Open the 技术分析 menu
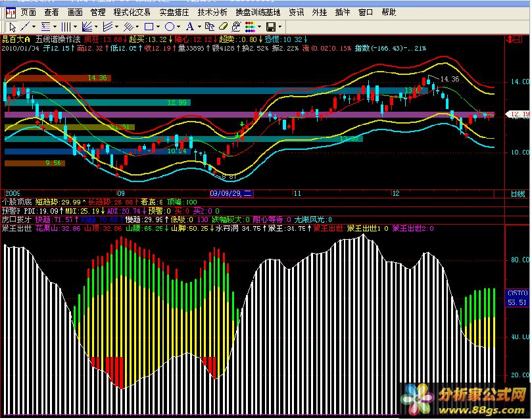The width and height of the screenshot is (532, 420). pos(212,12)
